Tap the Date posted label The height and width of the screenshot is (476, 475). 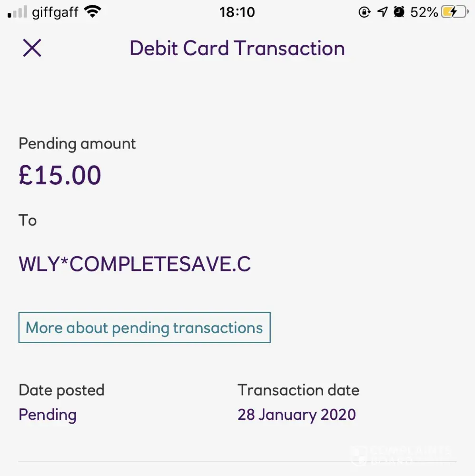[61, 390]
